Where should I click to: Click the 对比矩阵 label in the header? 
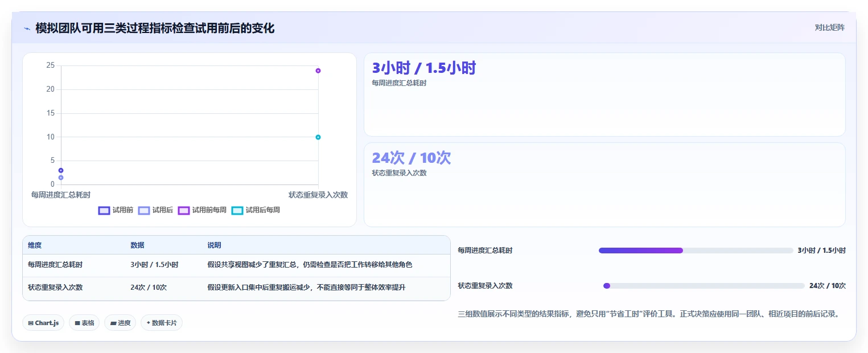coord(830,27)
